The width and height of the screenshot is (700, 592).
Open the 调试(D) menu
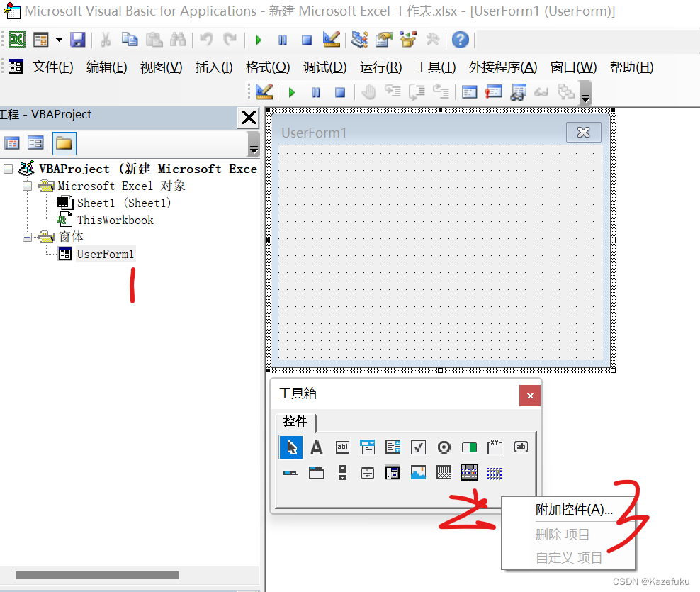[x=325, y=67]
